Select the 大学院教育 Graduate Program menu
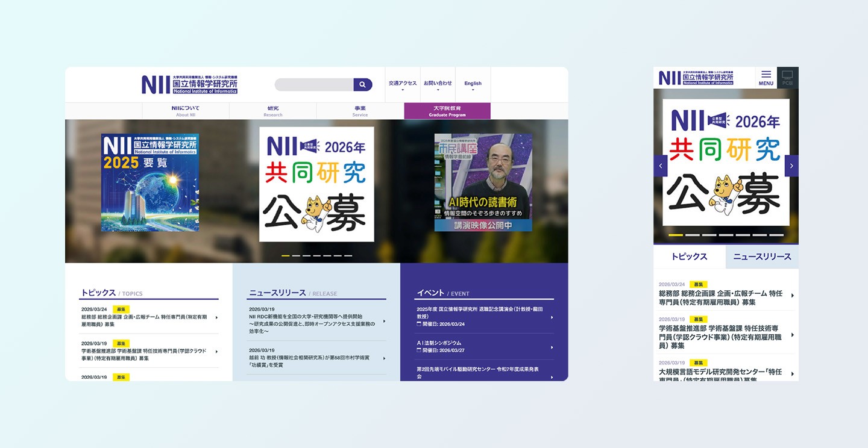Image resolution: width=868 pixels, height=448 pixels. pyautogui.click(x=447, y=111)
